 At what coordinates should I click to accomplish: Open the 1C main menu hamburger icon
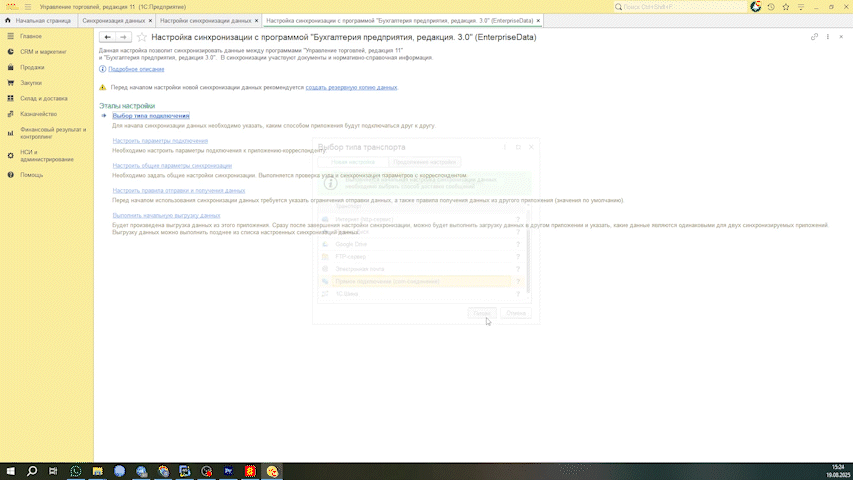[x=28, y=7]
